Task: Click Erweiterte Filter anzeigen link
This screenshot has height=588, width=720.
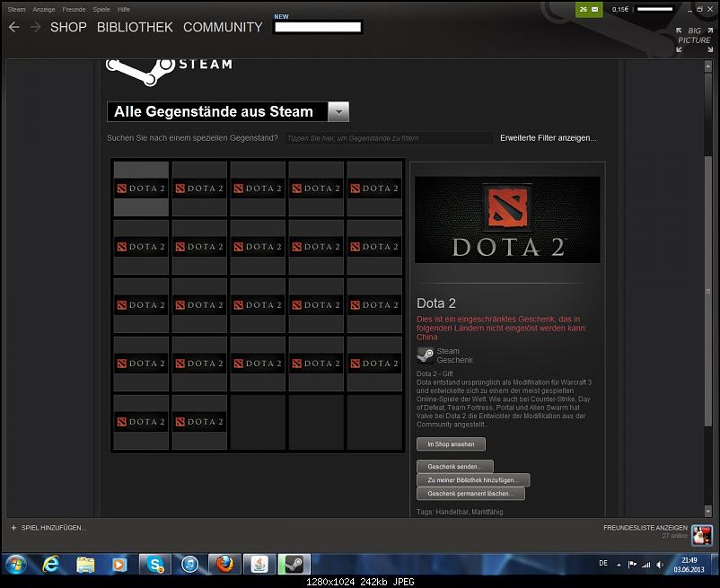Action: (x=549, y=137)
